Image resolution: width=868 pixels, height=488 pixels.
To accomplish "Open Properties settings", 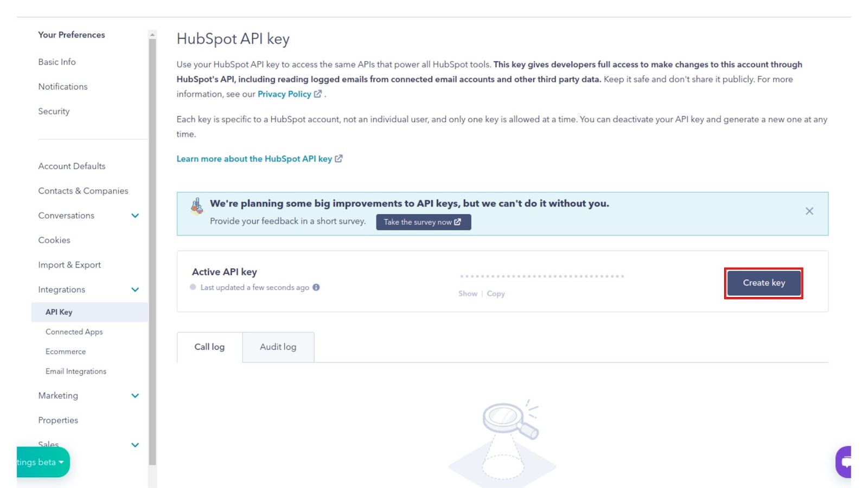I will (x=58, y=420).
